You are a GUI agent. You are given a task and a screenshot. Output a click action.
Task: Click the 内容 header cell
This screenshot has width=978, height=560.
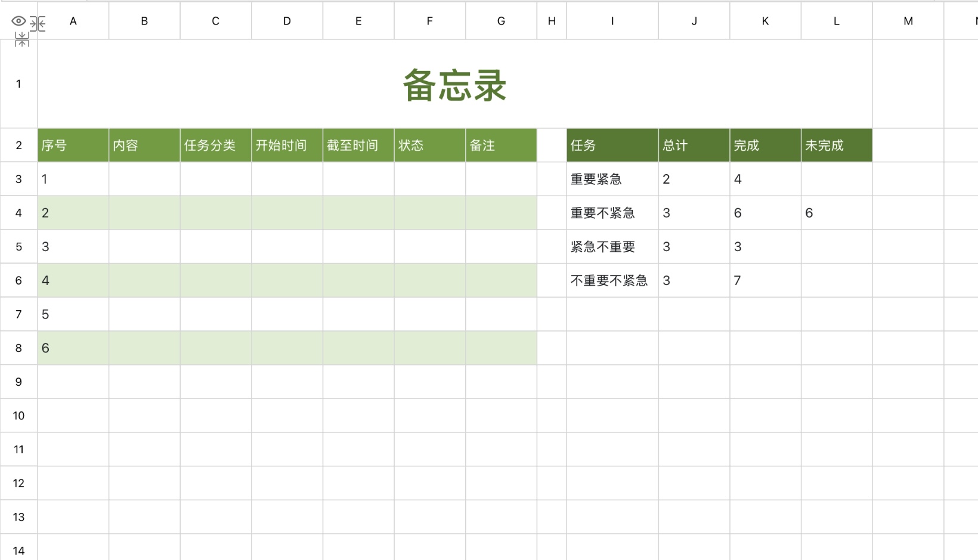tap(144, 145)
